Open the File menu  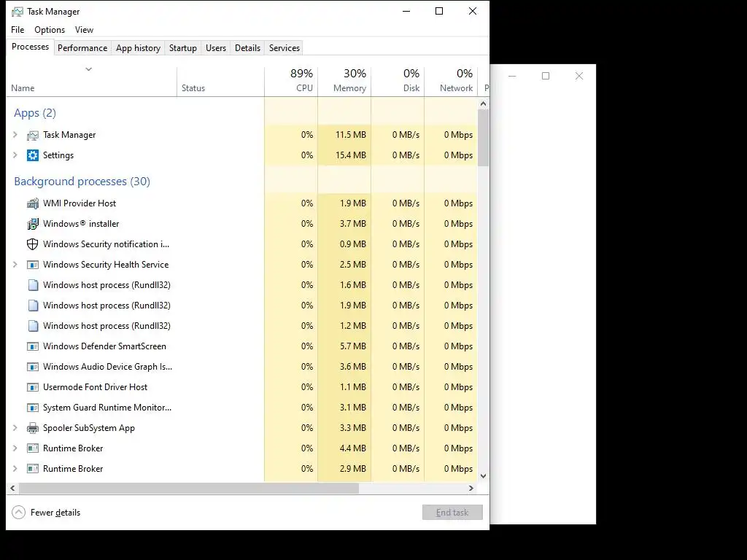(x=18, y=29)
